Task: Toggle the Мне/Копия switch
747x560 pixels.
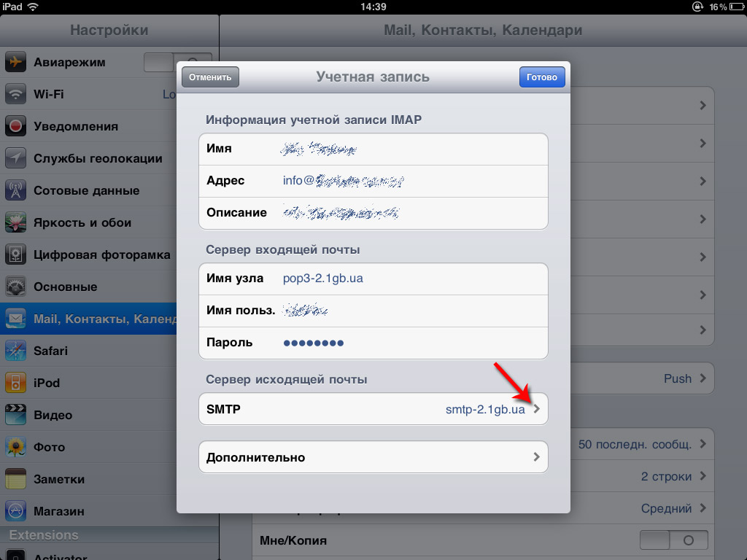Action: point(673,540)
